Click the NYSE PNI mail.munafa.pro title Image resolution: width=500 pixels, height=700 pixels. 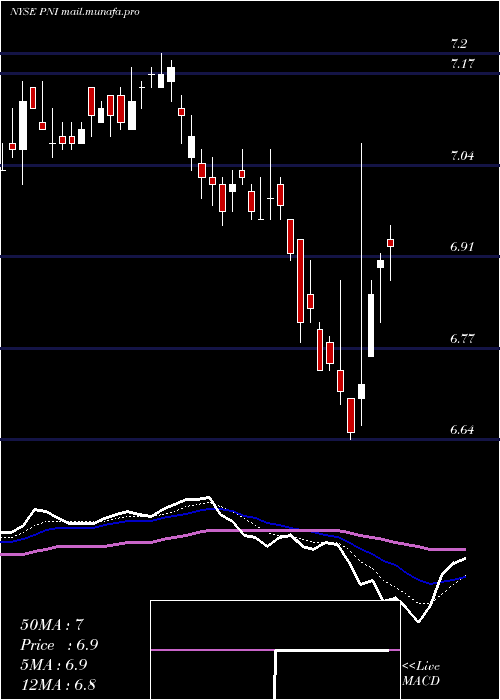pos(75,12)
